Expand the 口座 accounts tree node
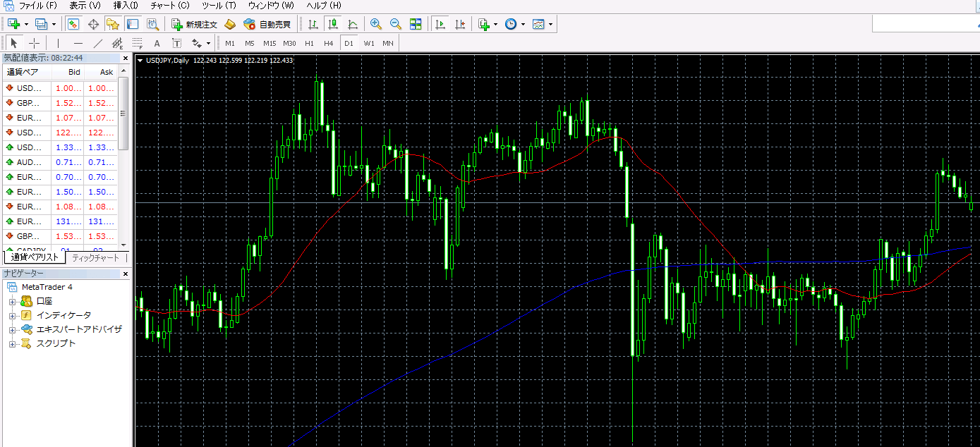This screenshot has width=980, height=447. [12, 301]
